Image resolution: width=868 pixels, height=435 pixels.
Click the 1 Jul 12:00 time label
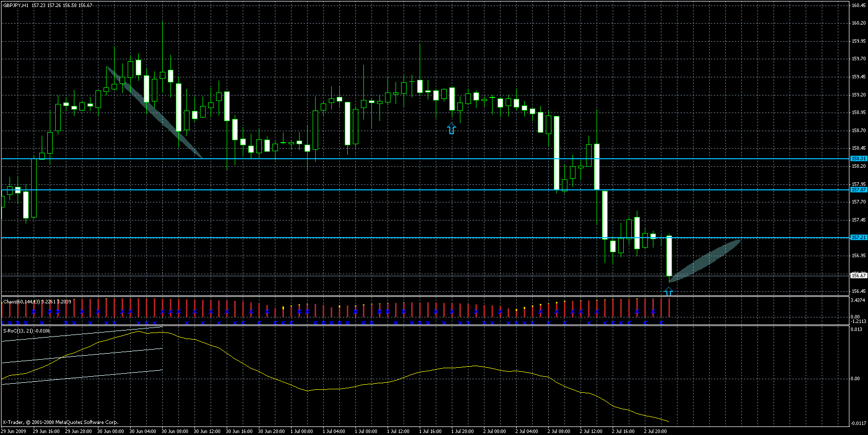click(x=399, y=431)
